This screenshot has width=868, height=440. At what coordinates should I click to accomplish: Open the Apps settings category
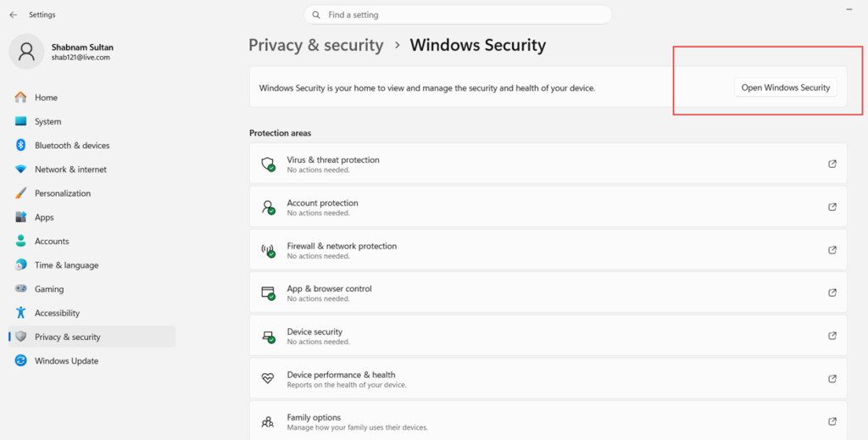[92, 217]
